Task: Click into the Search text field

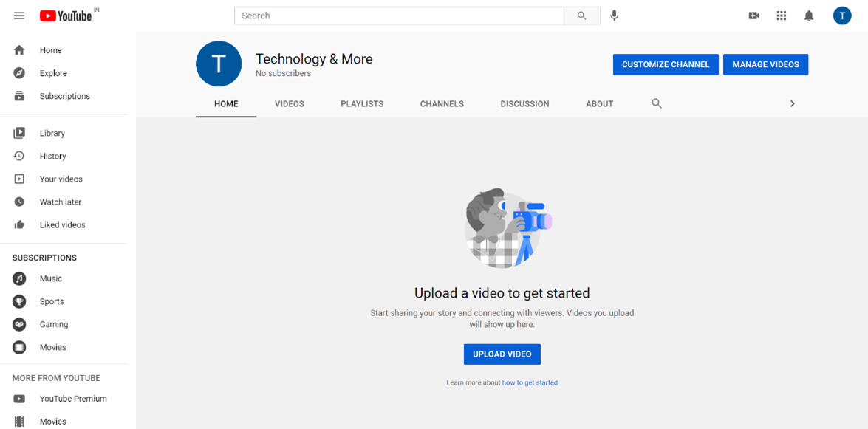Action: (x=399, y=16)
